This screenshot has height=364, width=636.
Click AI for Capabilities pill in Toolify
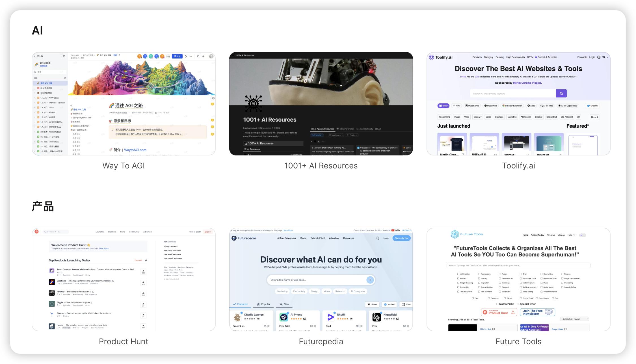pyautogui.click(x=568, y=106)
